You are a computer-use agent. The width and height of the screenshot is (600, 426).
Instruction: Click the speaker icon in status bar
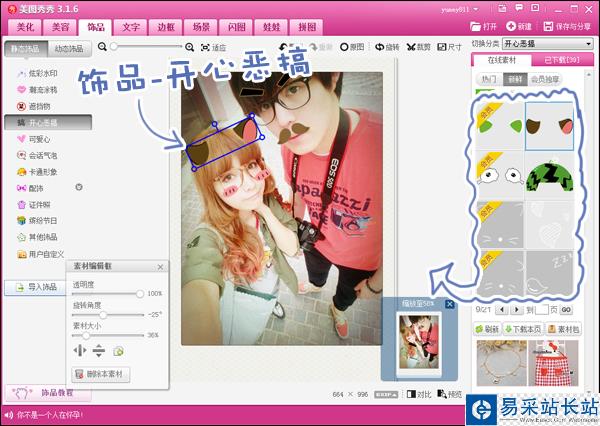coord(8,415)
